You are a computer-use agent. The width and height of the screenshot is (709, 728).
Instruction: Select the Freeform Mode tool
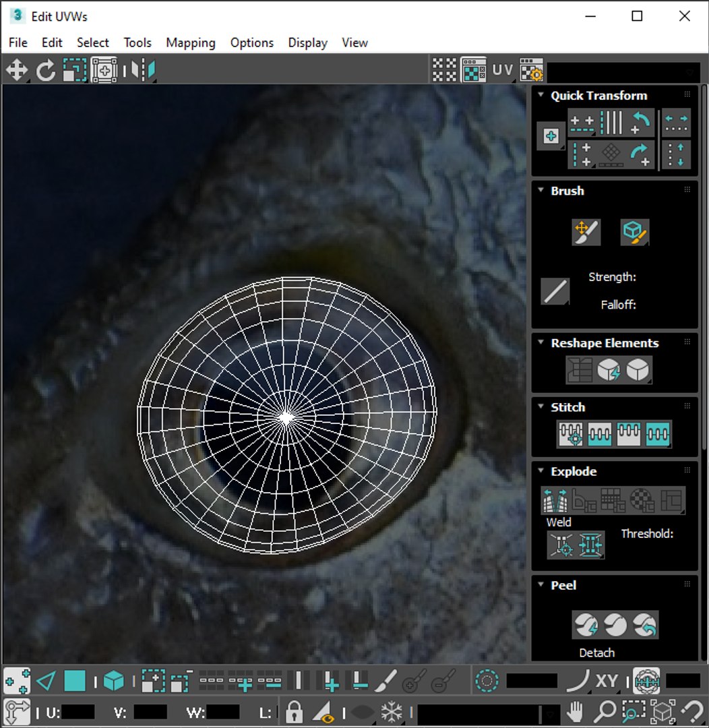[104, 71]
